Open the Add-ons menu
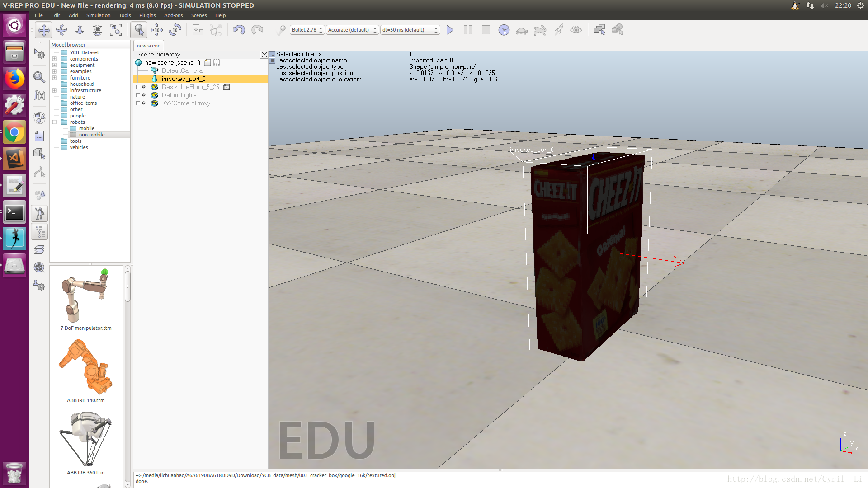 [173, 15]
